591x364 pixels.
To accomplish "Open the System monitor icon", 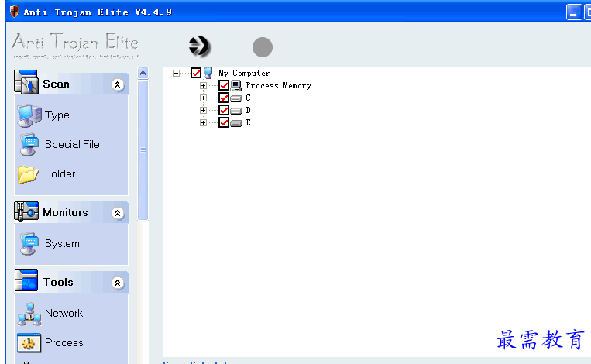I will (x=29, y=244).
